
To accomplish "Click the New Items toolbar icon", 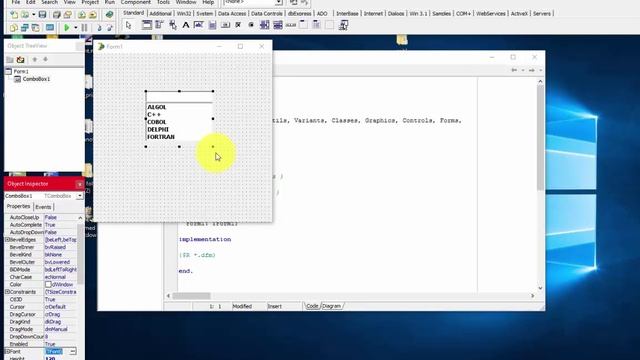I will point(14,15).
